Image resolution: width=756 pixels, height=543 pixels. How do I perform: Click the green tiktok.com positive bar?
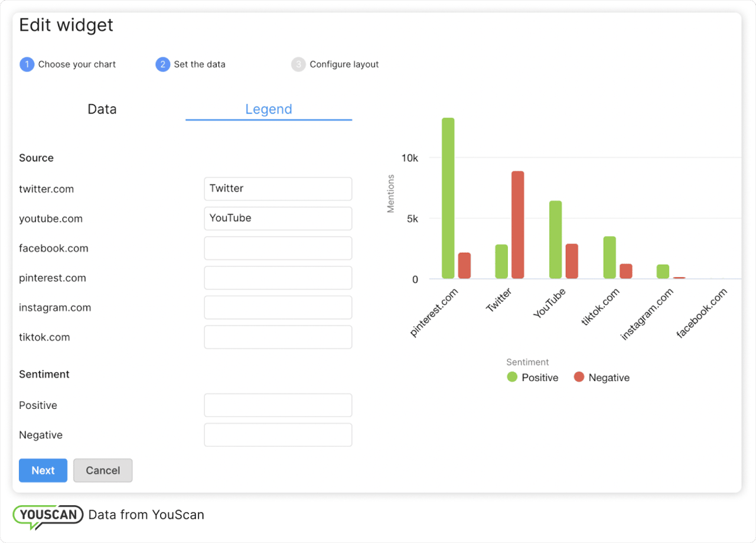click(x=610, y=257)
